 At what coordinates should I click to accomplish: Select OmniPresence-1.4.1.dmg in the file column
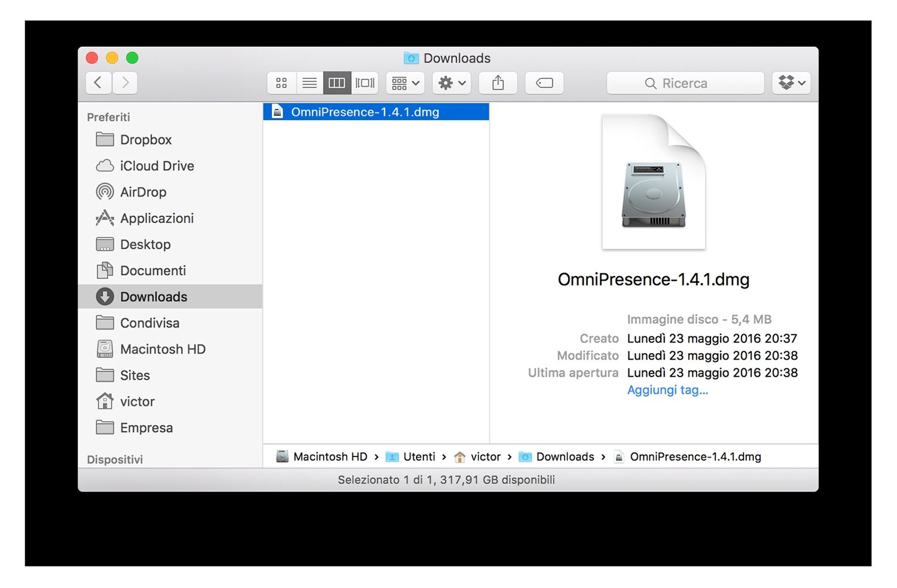(376, 112)
